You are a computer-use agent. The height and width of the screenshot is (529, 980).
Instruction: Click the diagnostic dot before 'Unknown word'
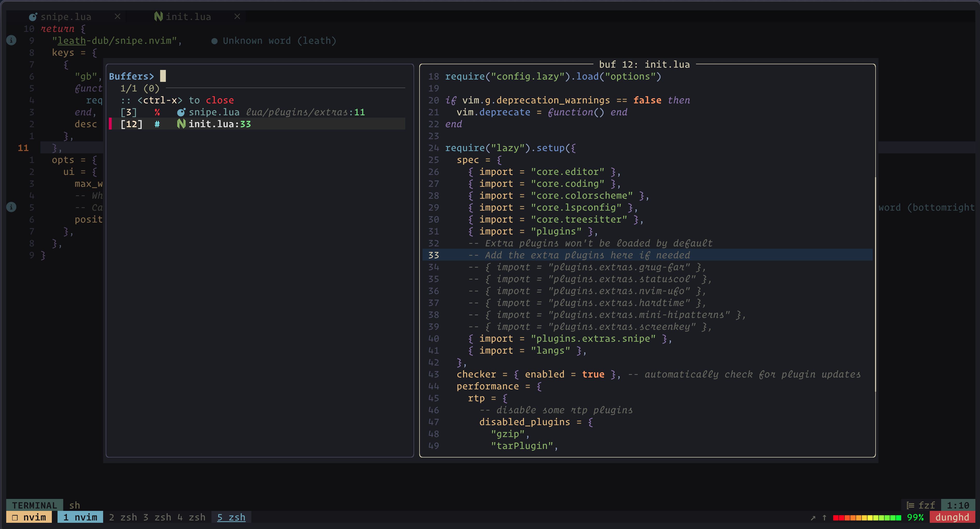click(x=214, y=41)
